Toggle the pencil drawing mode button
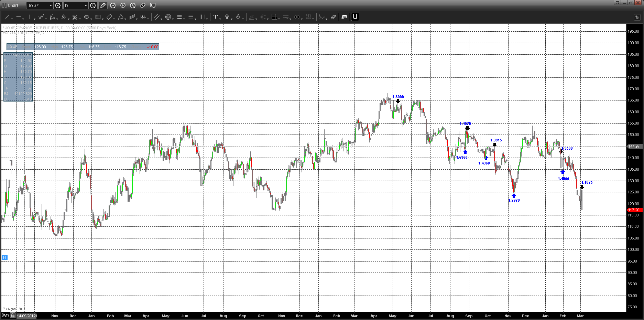This screenshot has width=644, height=320. click(x=103, y=6)
